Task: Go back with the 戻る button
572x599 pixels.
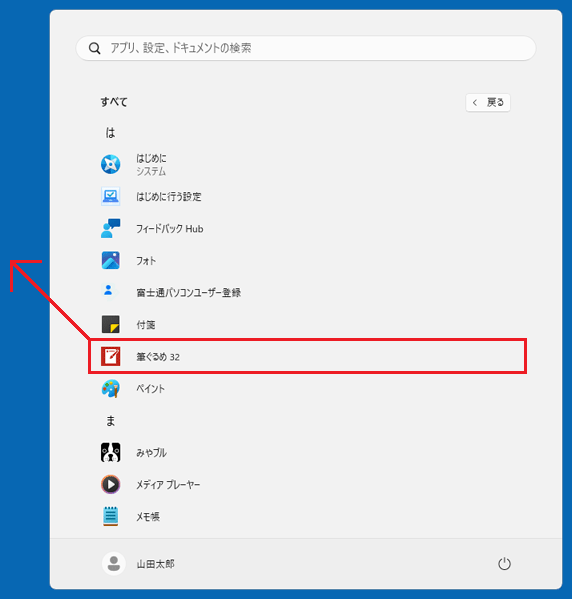Action: (x=488, y=102)
